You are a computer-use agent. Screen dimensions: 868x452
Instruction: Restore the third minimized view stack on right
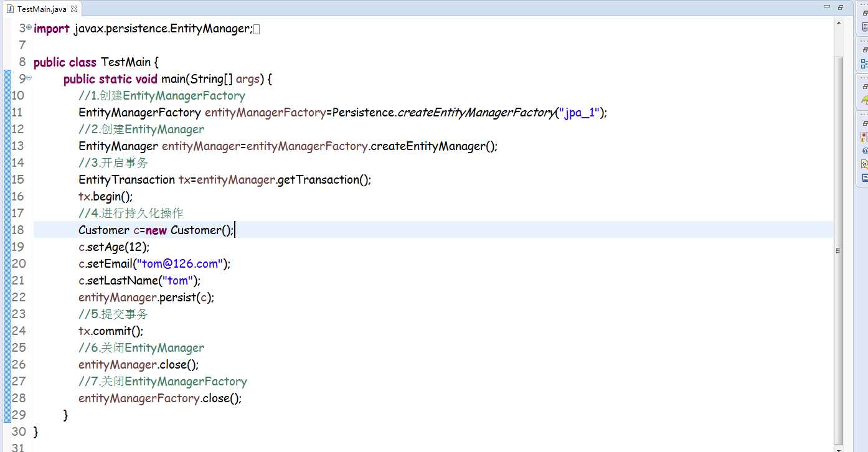coord(865,86)
